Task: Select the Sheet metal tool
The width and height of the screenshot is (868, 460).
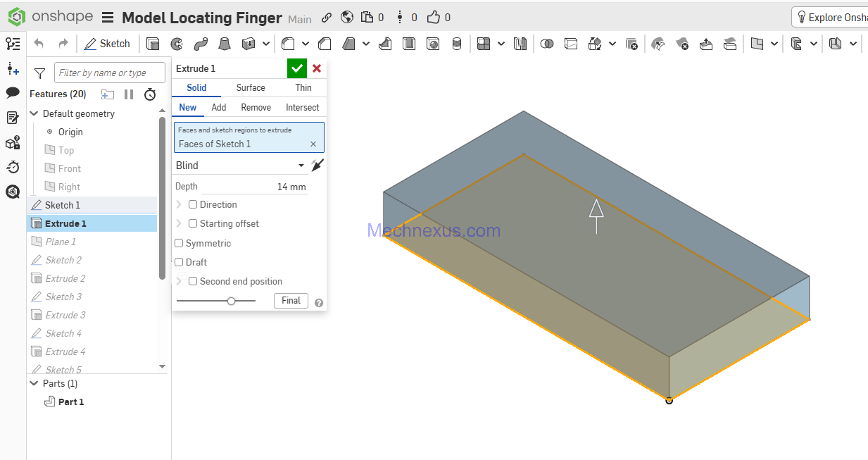Action: [x=836, y=44]
